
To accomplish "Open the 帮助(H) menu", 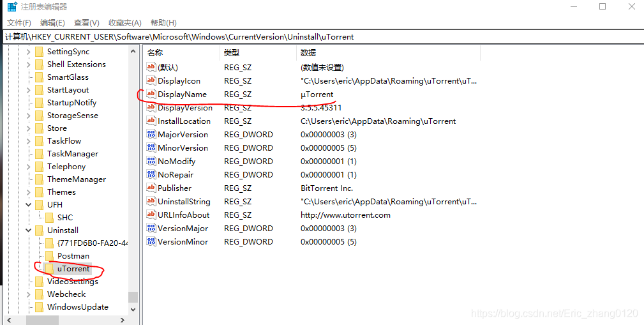I will (x=163, y=22).
